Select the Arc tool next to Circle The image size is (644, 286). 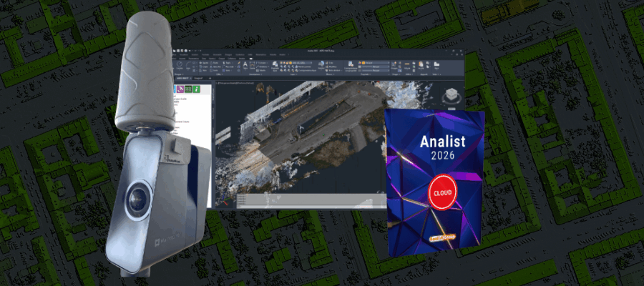coord(188,64)
